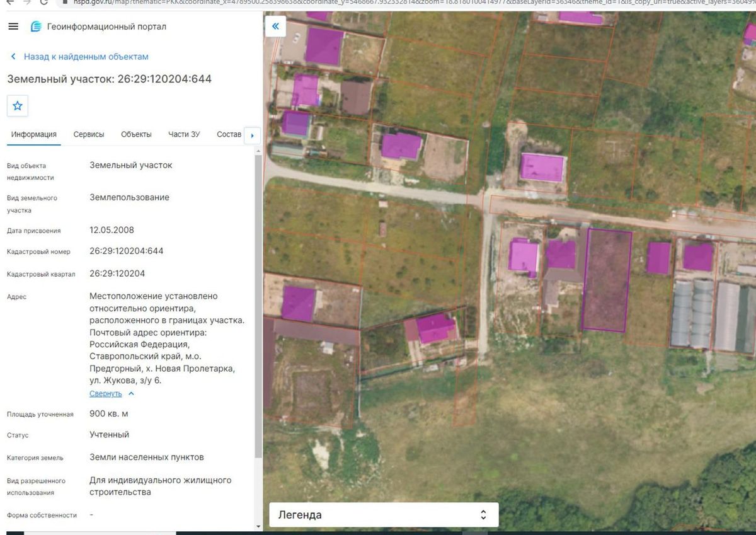This screenshot has height=535, width=756.
Task: Go back via Назад к найденным объектам
Action: click(79, 57)
